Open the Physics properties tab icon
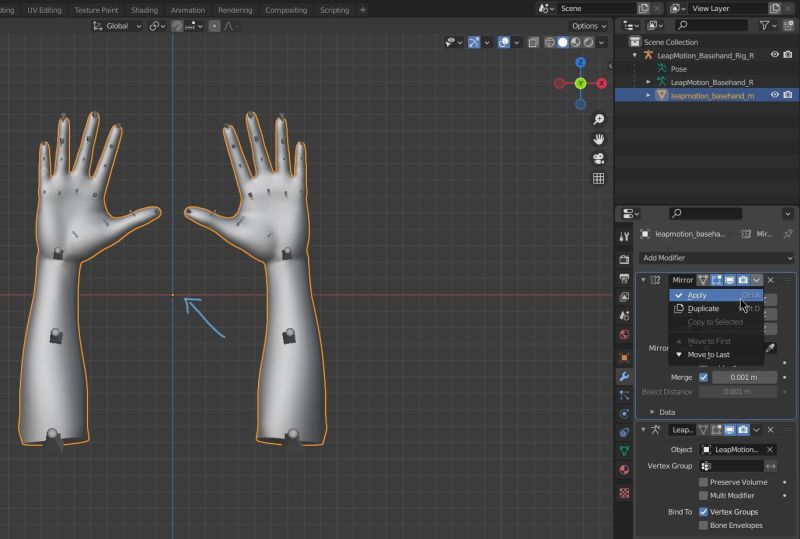This screenshot has width=800, height=539. point(624,413)
